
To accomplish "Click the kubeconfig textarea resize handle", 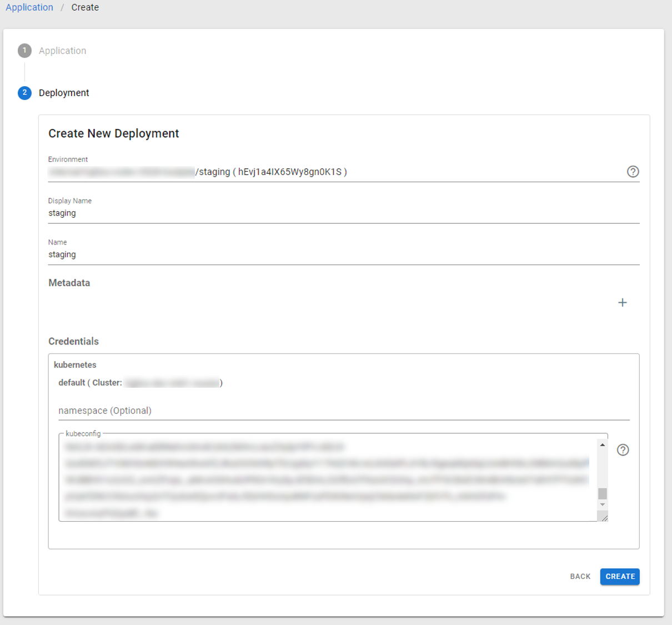I will coord(604,518).
